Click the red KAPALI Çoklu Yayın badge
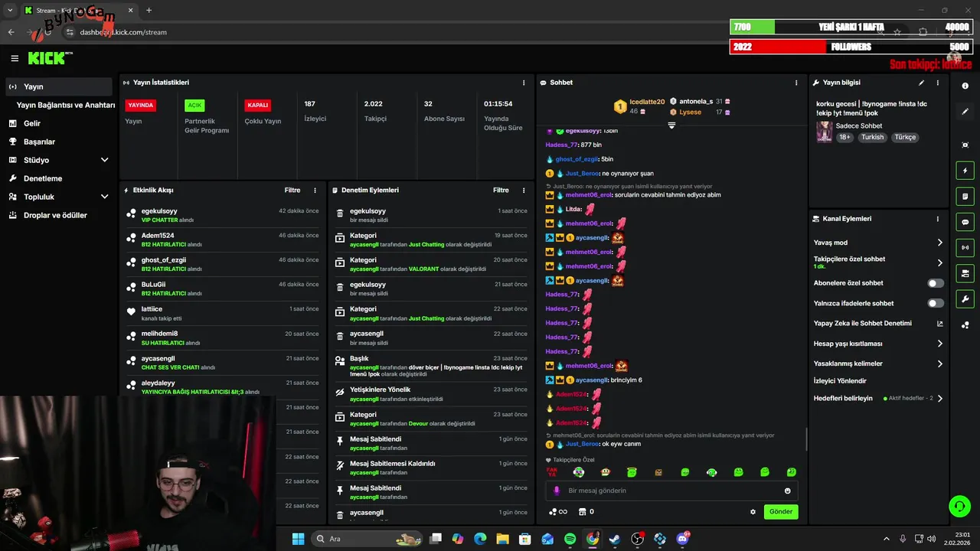The width and height of the screenshot is (980, 551). (x=258, y=105)
